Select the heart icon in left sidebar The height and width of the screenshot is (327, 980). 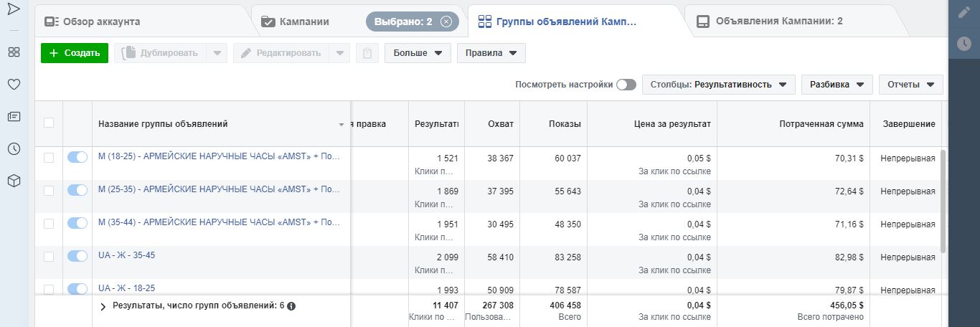pyautogui.click(x=14, y=84)
